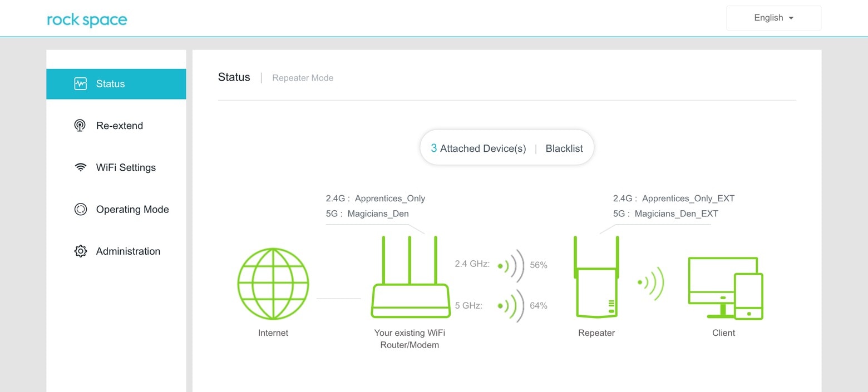
Task: Click the rock space logo
Action: pos(87,20)
